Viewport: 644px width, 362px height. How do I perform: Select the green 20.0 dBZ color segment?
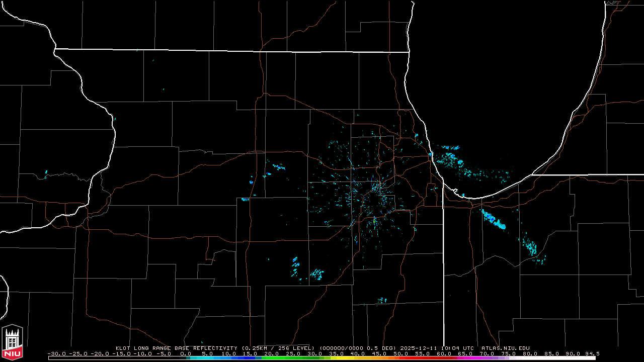[x=272, y=358]
